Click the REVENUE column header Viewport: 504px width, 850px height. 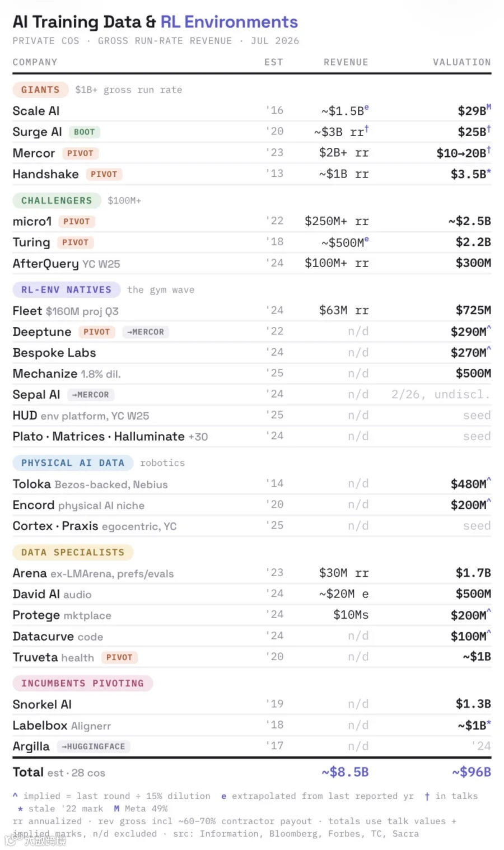[x=346, y=62]
